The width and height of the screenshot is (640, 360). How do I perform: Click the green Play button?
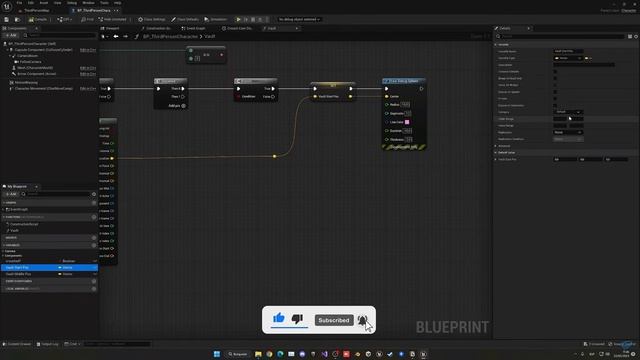tap(238, 19)
